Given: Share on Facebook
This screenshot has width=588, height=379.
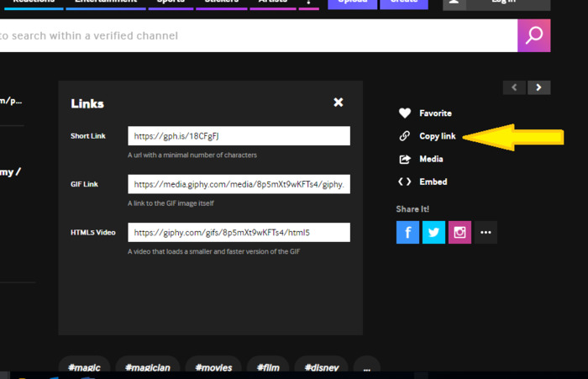Looking at the screenshot, I should click(x=407, y=233).
